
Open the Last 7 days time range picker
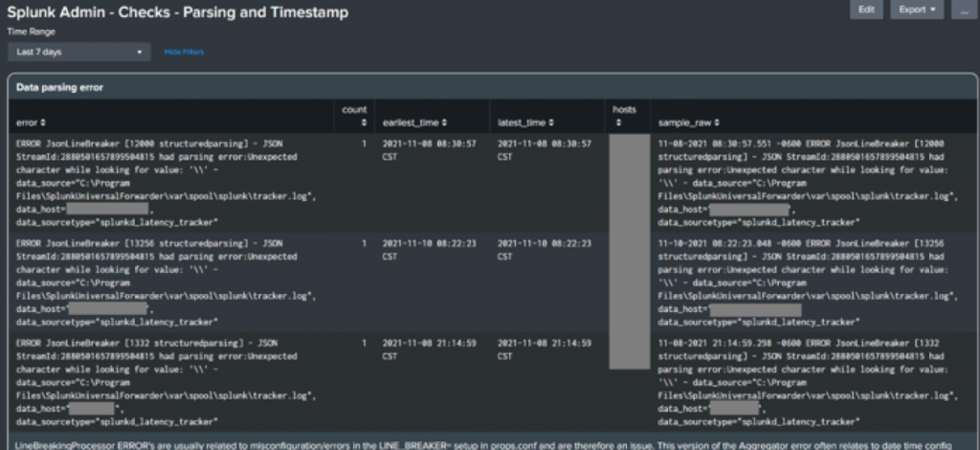tap(79, 52)
